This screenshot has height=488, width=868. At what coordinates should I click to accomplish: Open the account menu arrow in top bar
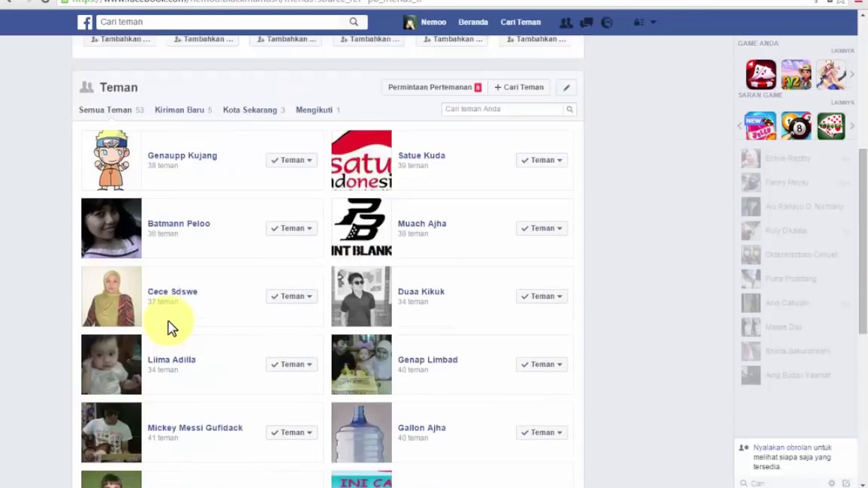pos(653,22)
